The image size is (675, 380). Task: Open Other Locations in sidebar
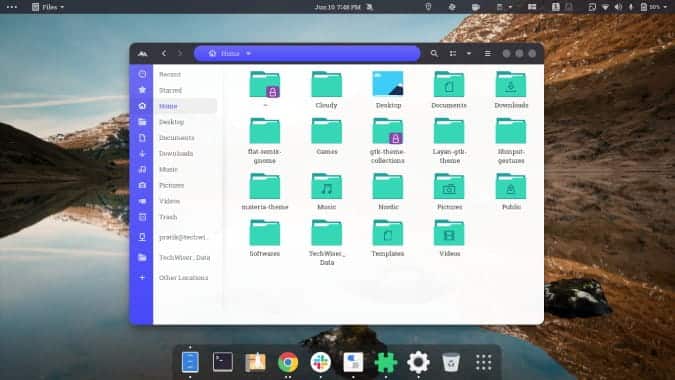pos(183,278)
